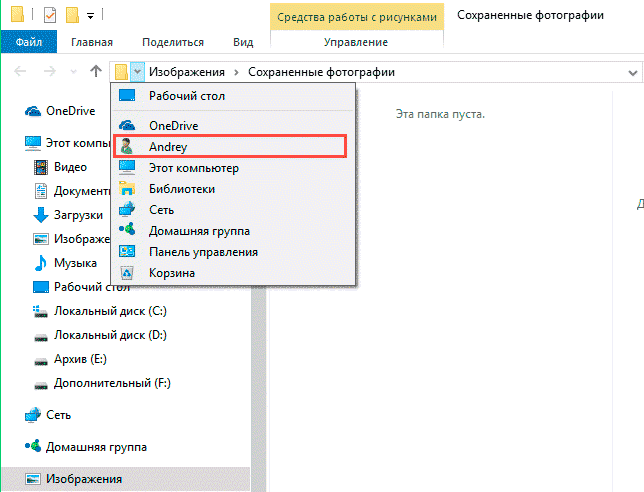Click the Andrey user icon in dropdown list
Image resolution: width=644 pixels, height=492 pixels.
(127, 146)
